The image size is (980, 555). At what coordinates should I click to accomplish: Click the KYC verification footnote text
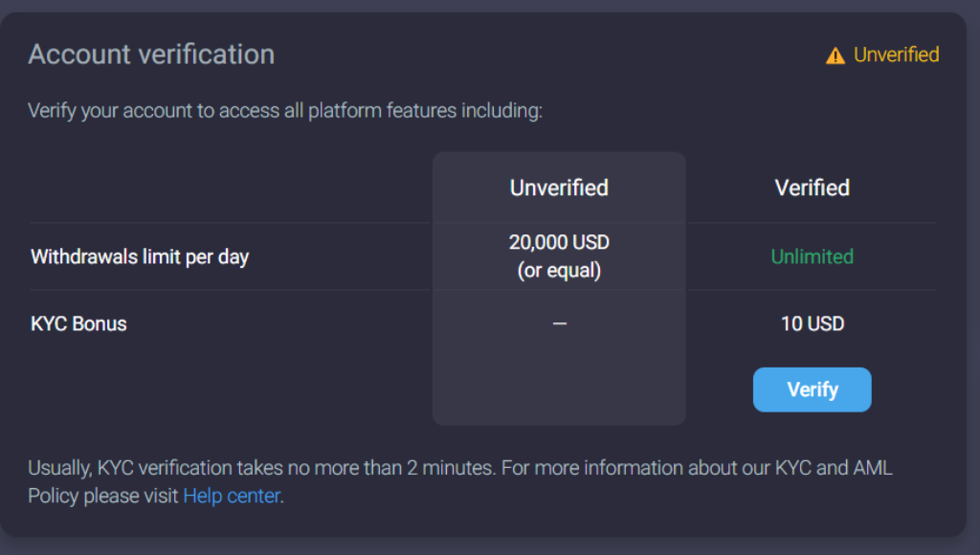coord(459,468)
